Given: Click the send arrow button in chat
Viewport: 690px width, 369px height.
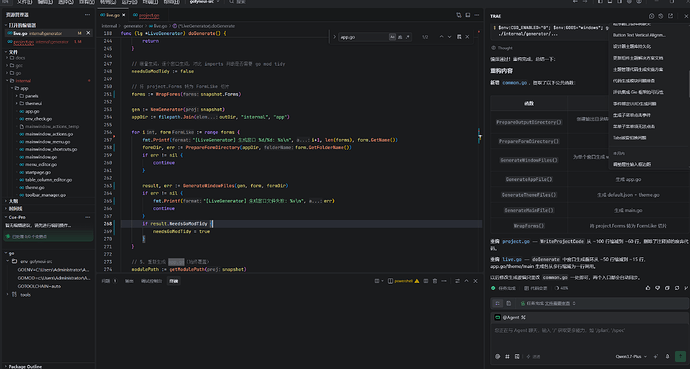Looking at the screenshot, I should pos(680,356).
